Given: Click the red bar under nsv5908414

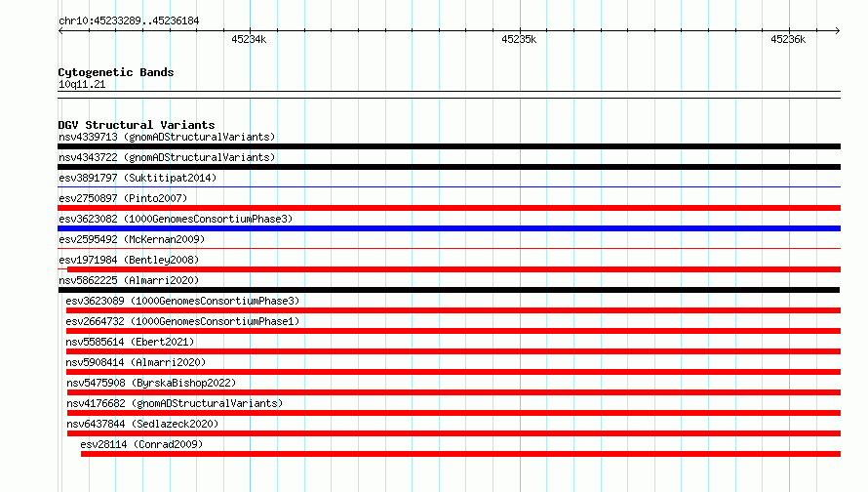Looking at the screenshot, I should click(x=453, y=372).
